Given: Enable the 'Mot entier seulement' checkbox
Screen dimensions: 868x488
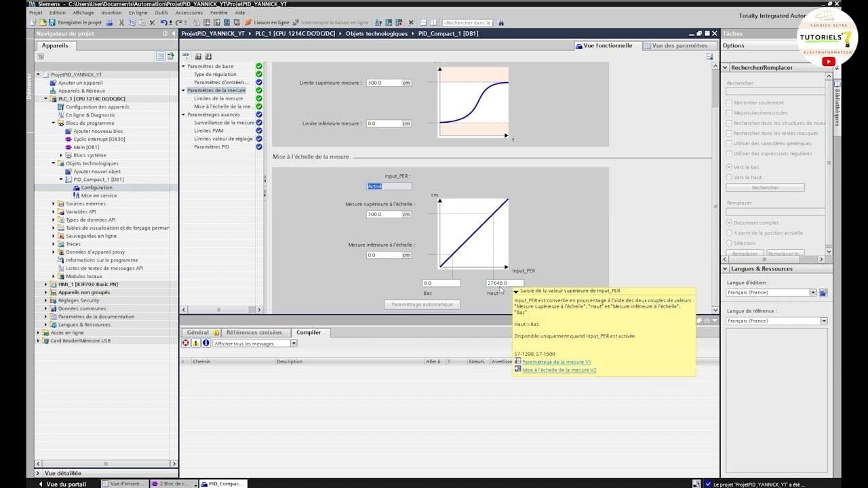Looking at the screenshot, I should pyautogui.click(x=730, y=103).
